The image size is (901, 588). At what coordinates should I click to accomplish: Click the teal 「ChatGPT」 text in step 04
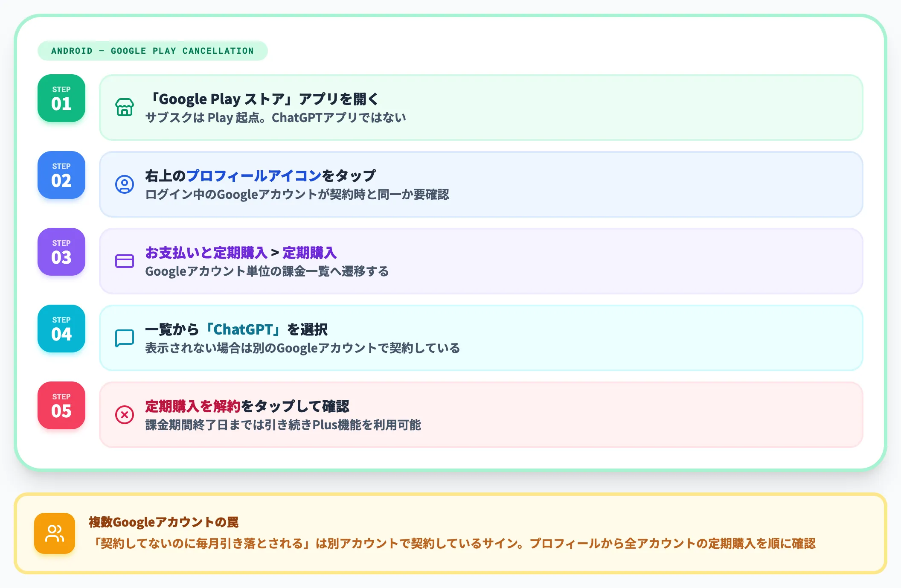(244, 329)
